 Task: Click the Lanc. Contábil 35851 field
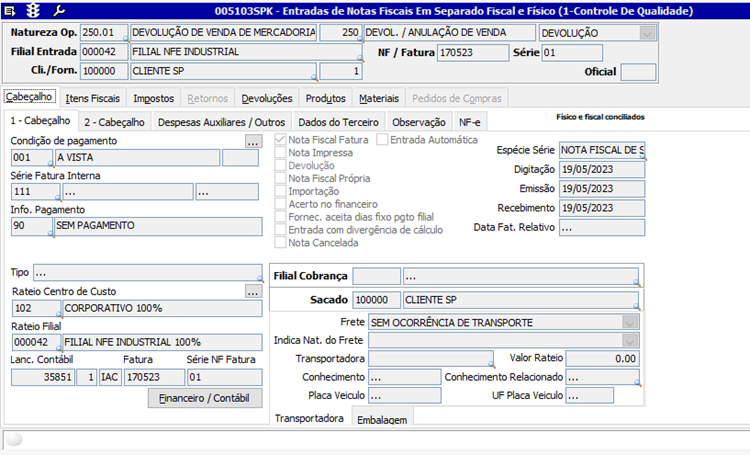[x=43, y=377]
